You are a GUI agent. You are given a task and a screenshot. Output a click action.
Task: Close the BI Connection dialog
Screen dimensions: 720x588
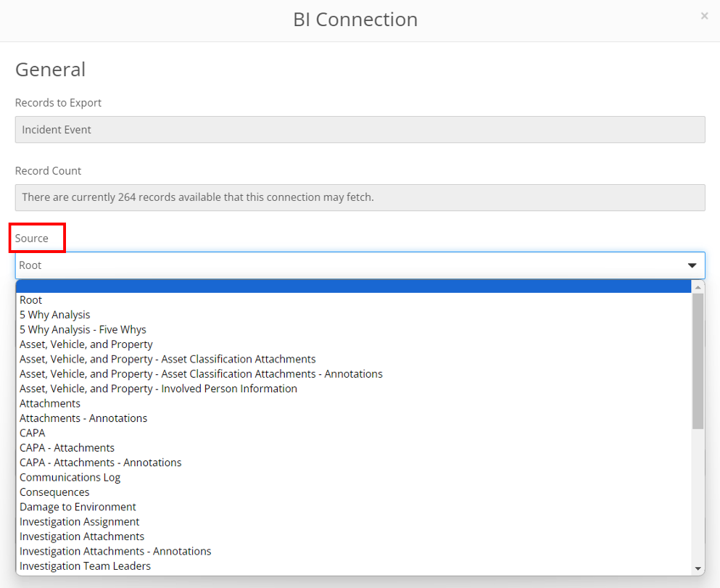704,16
